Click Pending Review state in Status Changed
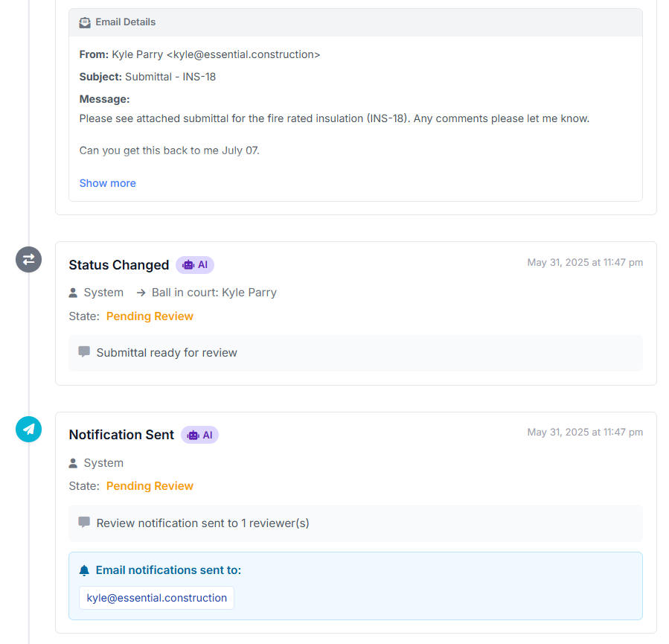The width and height of the screenshot is (669, 644). pyautogui.click(x=150, y=316)
